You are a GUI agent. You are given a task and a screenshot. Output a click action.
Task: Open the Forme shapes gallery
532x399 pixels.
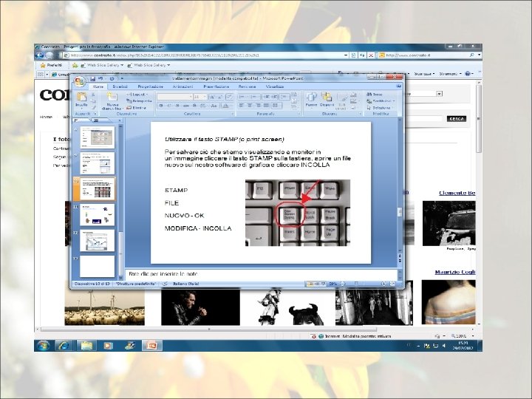tap(311, 100)
